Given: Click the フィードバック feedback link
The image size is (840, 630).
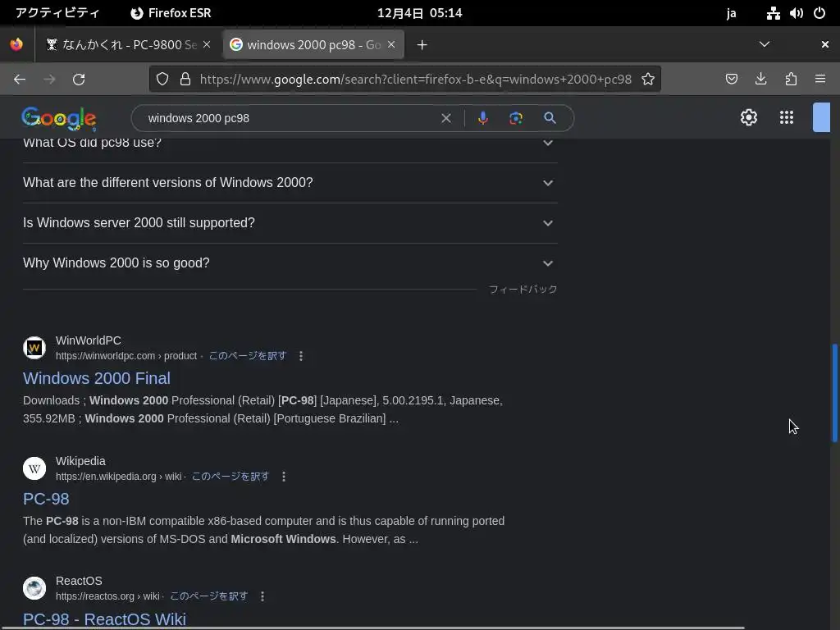Looking at the screenshot, I should click(x=523, y=290).
